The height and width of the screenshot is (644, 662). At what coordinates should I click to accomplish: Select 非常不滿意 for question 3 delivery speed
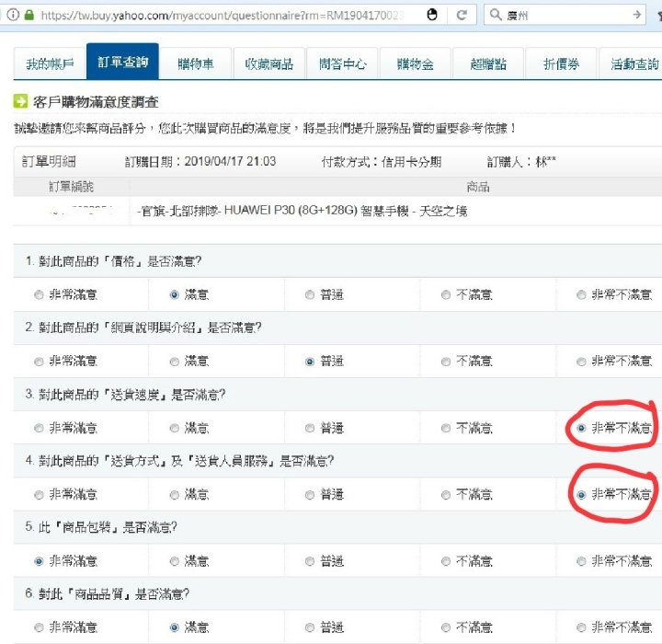pos(581,428)
